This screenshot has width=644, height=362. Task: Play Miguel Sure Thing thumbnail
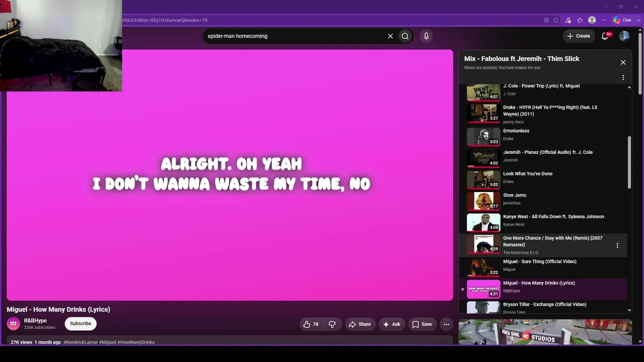click(484, 267)
